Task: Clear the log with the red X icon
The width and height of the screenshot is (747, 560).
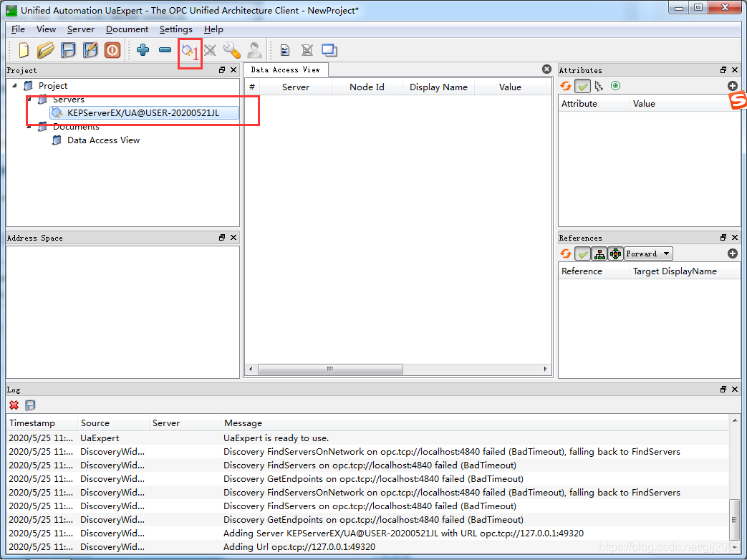Action: (x=14, y=405)
